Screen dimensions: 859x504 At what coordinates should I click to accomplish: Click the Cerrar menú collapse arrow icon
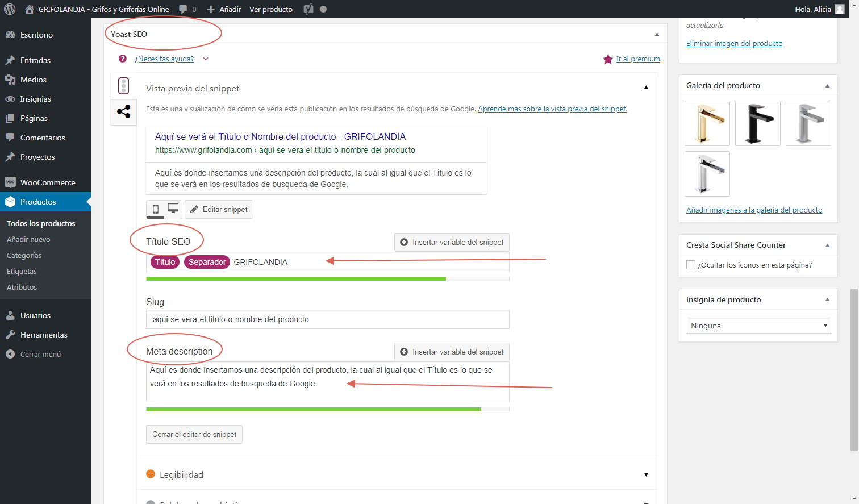pos(10,354)
